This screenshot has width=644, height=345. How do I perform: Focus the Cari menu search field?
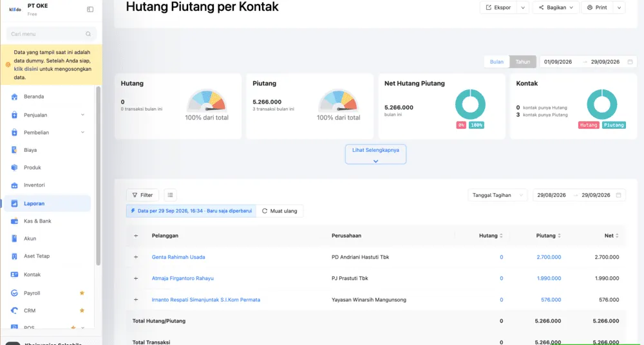pyautogui.click(x=52, y=34)
